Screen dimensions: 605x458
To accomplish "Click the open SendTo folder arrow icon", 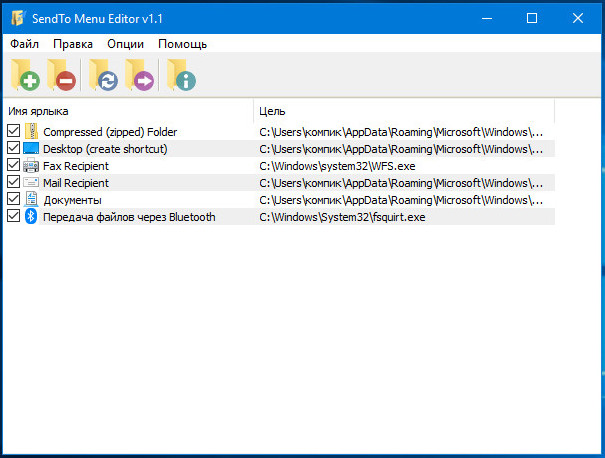I will [x=139, y=75].
